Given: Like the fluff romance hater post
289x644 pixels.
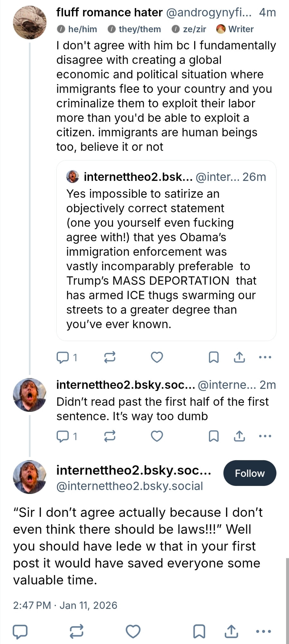Looking at the screenshot, I should pyautogui.click(x=157, y=357).
